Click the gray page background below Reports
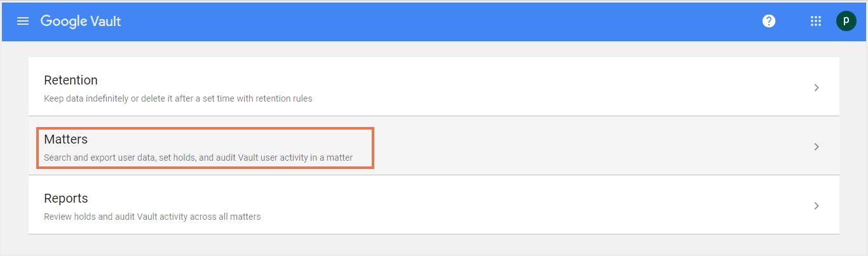 coord(434,245)
